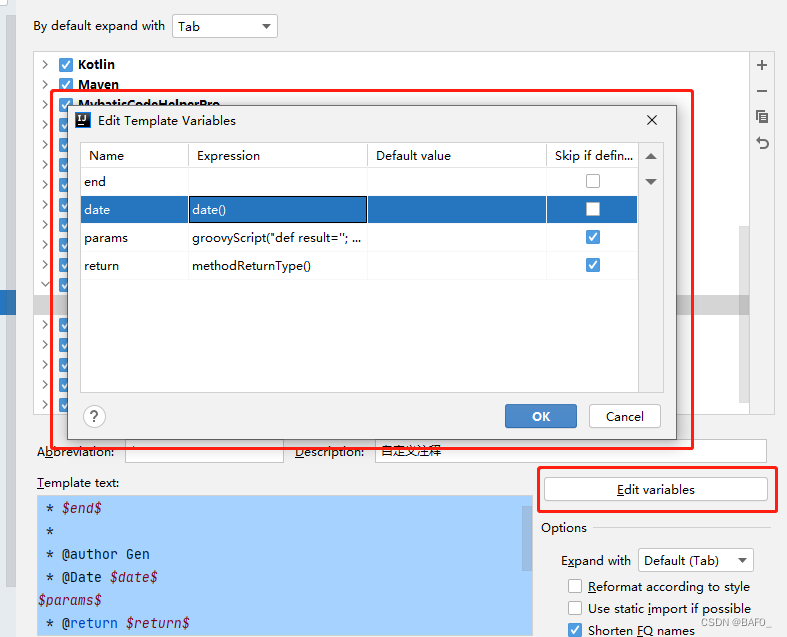Viewport: 787px width, 637px height.
Task: Expand the MybatisCodeHelperPro tree node
Action: click(x=45, y=104)
